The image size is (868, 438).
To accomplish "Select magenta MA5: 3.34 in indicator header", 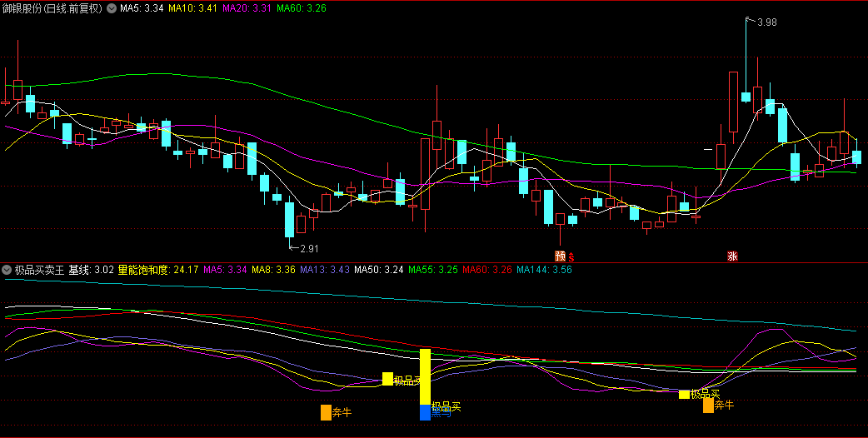I will 225,270.
